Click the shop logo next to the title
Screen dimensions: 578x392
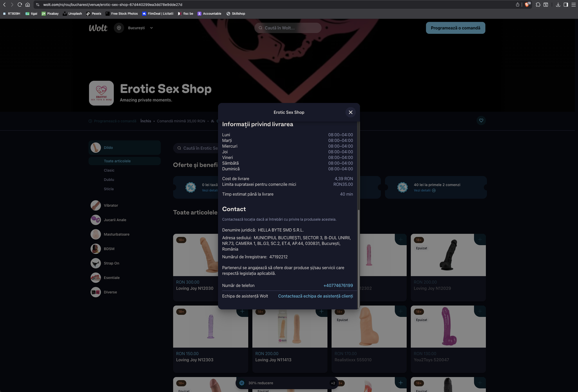[x=101, y=93]
